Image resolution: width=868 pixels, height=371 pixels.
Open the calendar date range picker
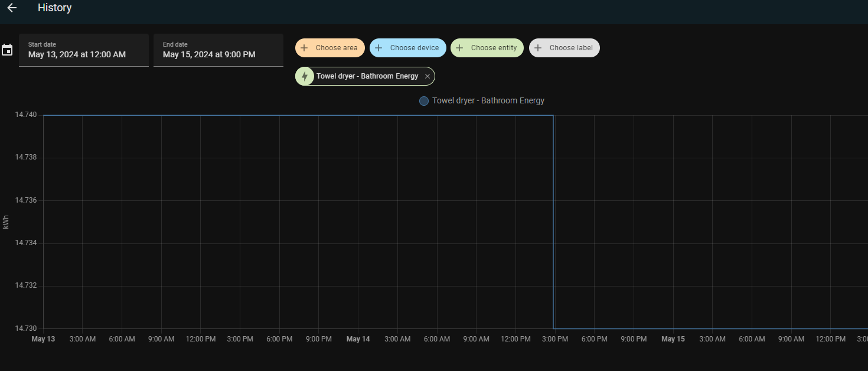point(7,50)
